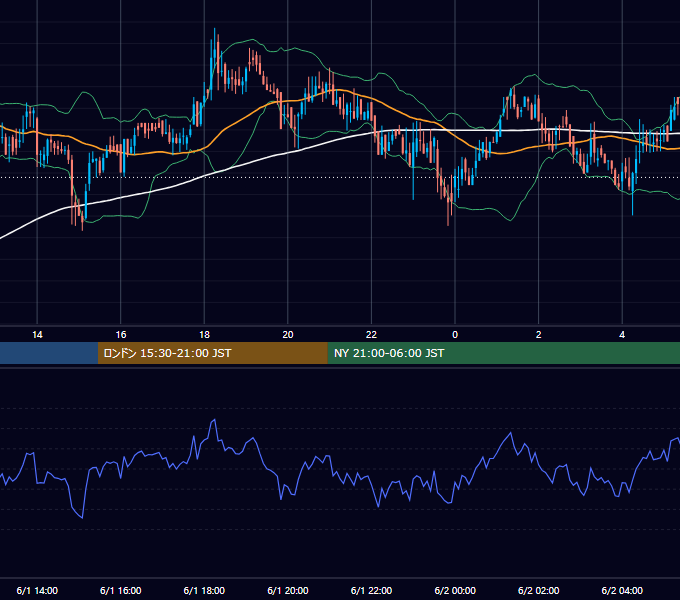The height and width of the screenshot is (600, 680).
Task: Click the hour label 2 on price chart axis
Action: pos(539,335)
